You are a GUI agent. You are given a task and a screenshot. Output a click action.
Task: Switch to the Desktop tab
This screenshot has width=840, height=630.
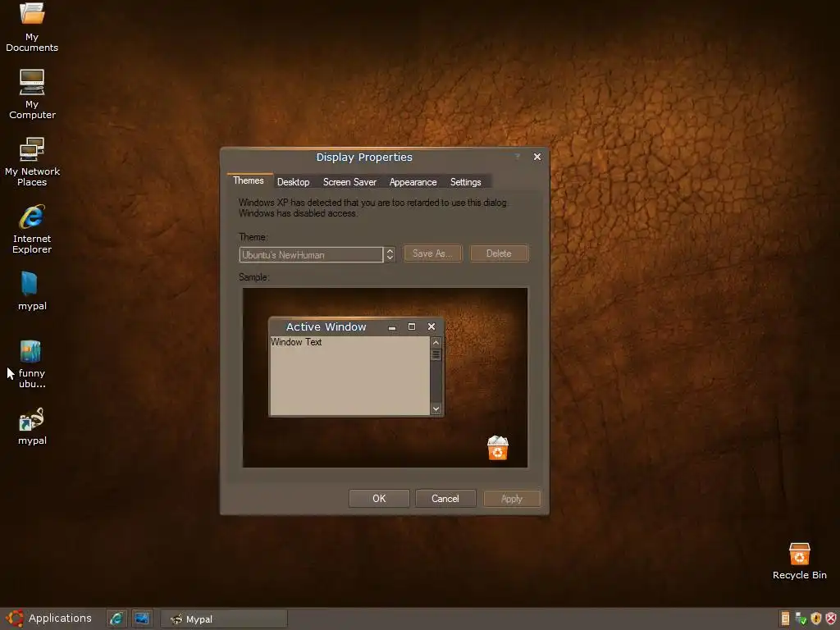[x=293, y=182]
